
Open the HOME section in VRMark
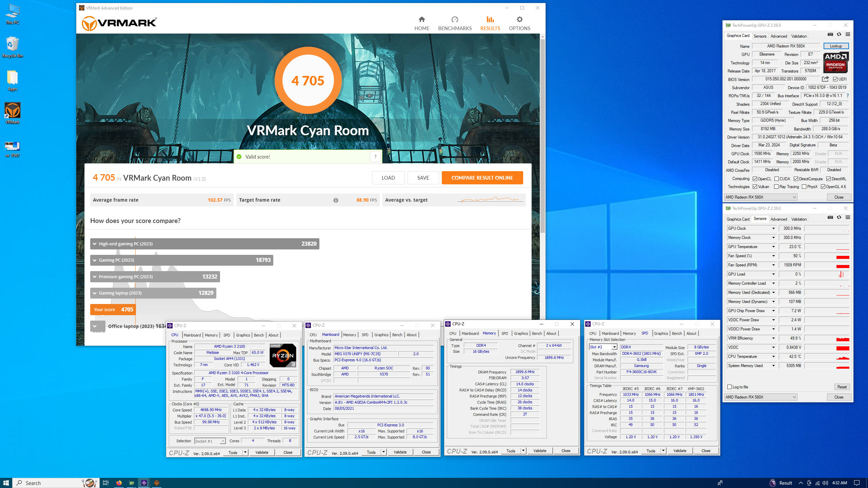click(x=421, y=23)
